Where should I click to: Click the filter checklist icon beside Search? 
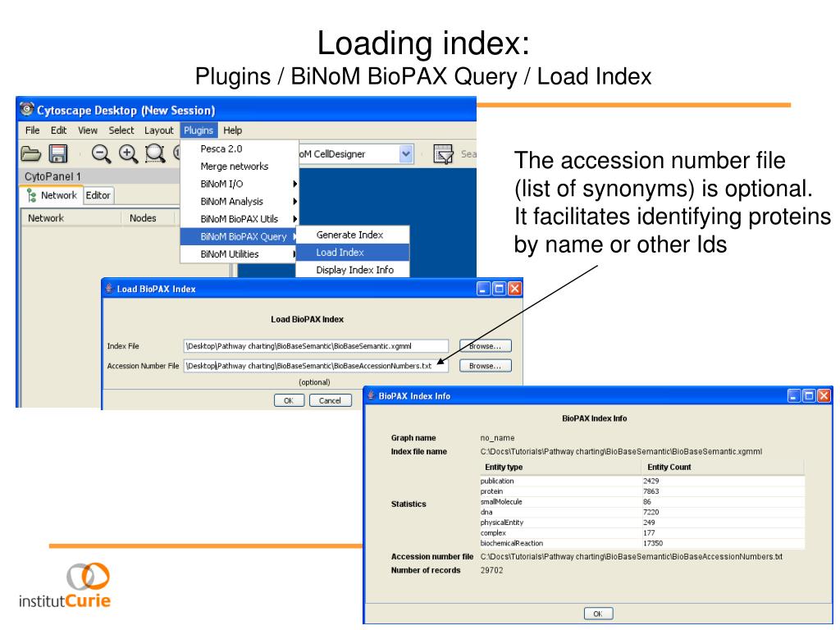coord(444,154)
